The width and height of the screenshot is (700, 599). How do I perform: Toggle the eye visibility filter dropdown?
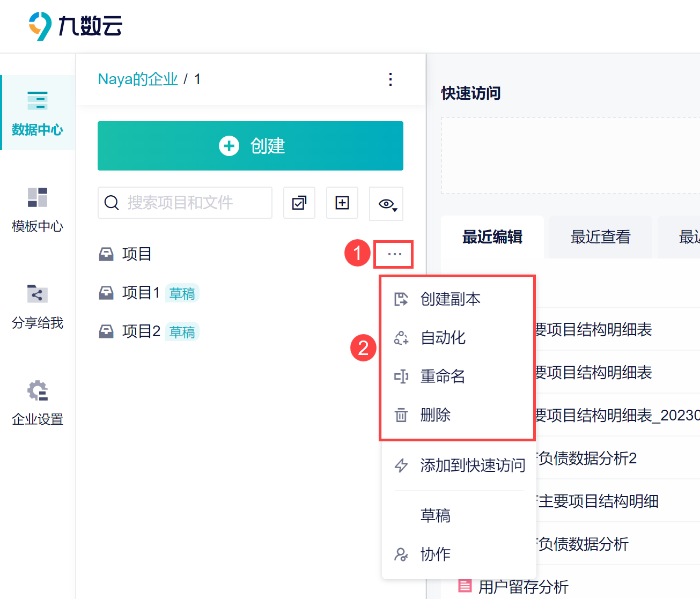(387, 204)
